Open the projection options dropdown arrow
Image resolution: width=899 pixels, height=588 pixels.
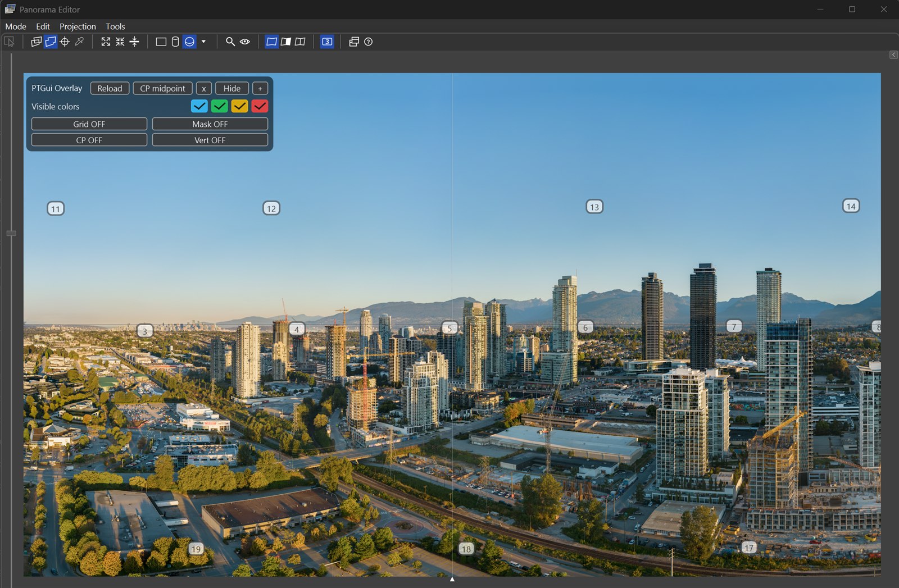[204, 41]
